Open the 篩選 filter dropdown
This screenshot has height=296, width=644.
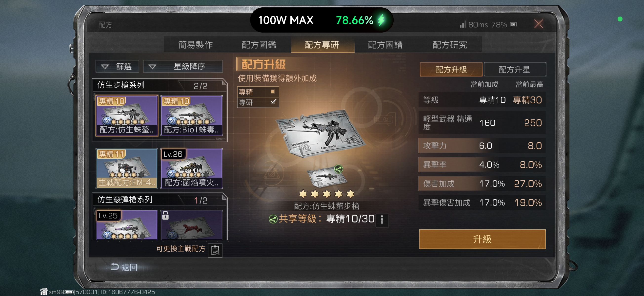[x=117, y=66]
